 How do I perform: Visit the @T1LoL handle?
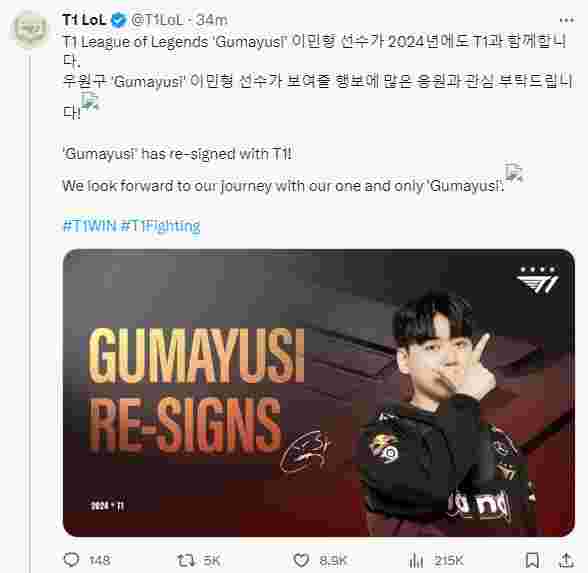coord(158,20)
